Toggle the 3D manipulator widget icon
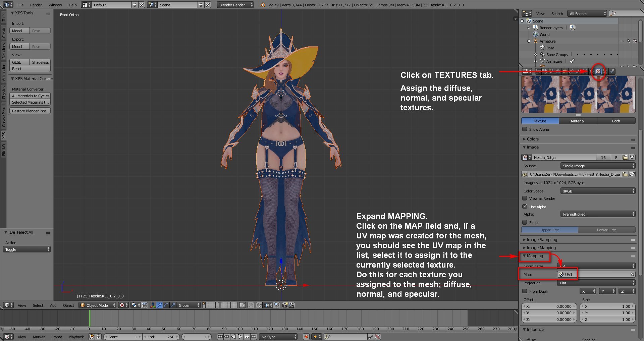 (x=153, y=305)
